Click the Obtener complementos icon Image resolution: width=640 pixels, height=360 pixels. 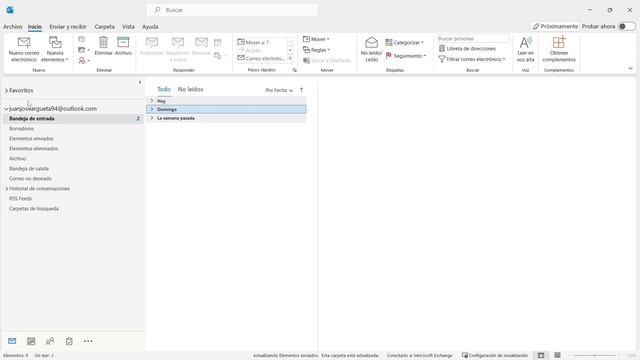[559, 42]
